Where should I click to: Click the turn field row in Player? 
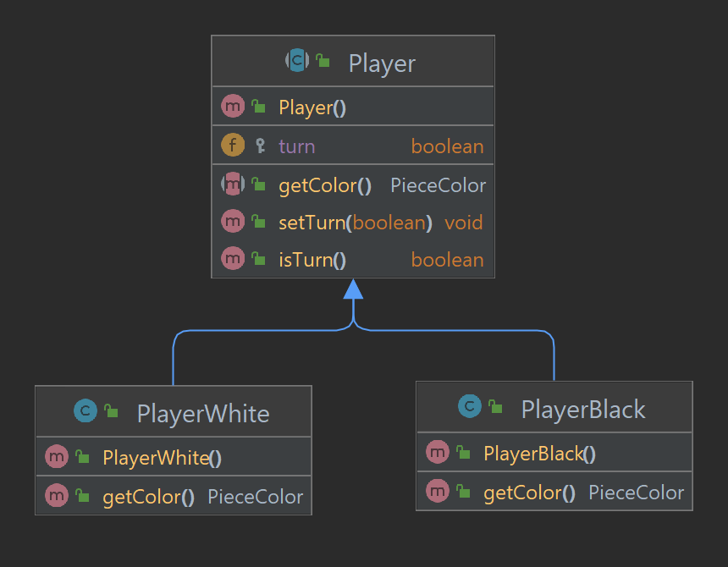352,145
